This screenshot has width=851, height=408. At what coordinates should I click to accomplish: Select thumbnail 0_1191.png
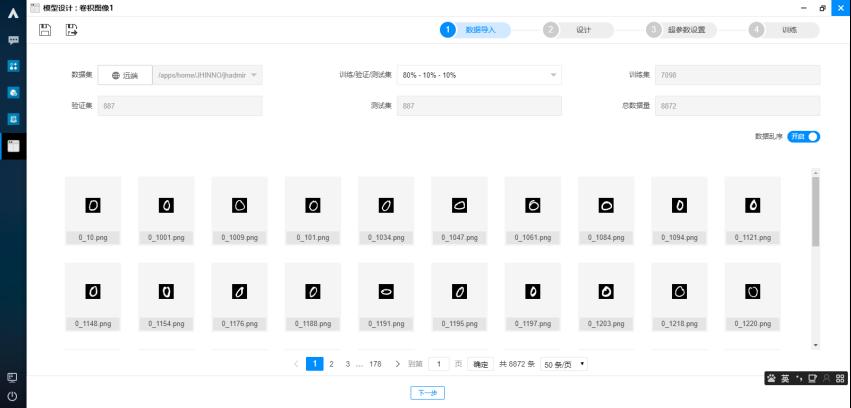[386, 297]
